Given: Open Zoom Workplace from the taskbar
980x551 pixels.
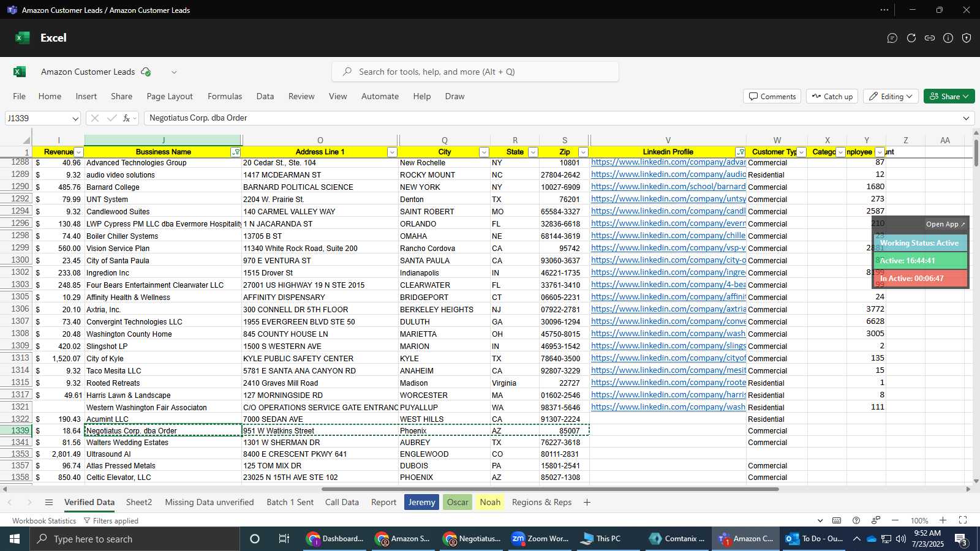Looking at the screenshot, I should pyautogui.click(x=540, y=539).
